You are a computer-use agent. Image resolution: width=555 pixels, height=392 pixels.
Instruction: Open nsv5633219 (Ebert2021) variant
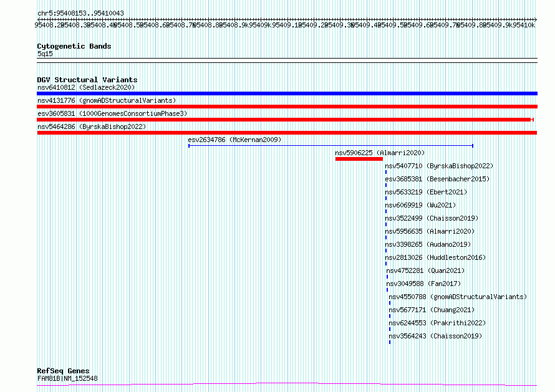click(426, 192)
